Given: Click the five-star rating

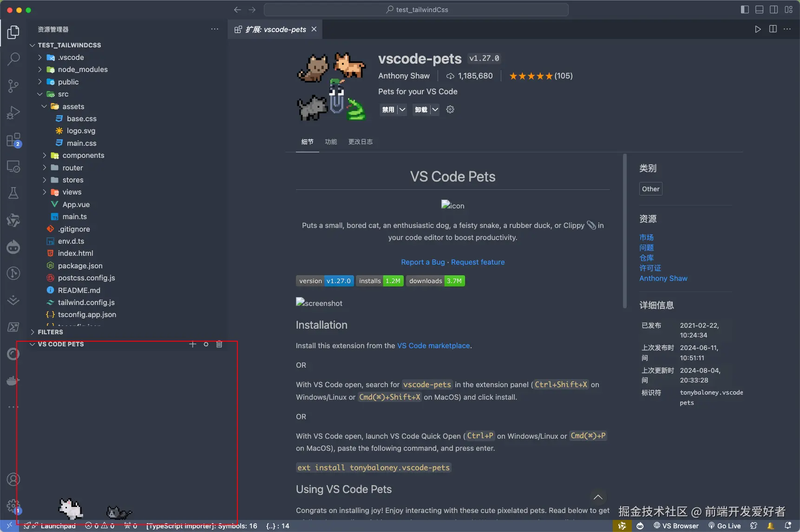Looking at the screenshot, I should [x=531, y=76].
